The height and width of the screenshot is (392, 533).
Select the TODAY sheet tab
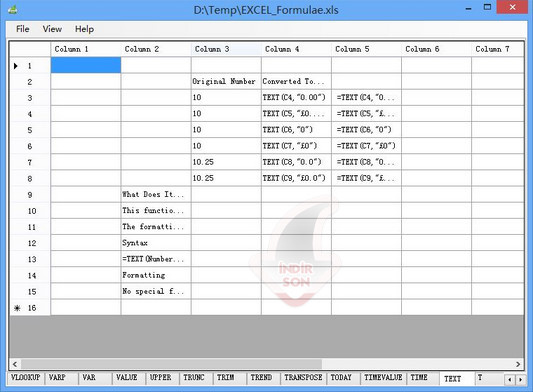coord(341,378)
